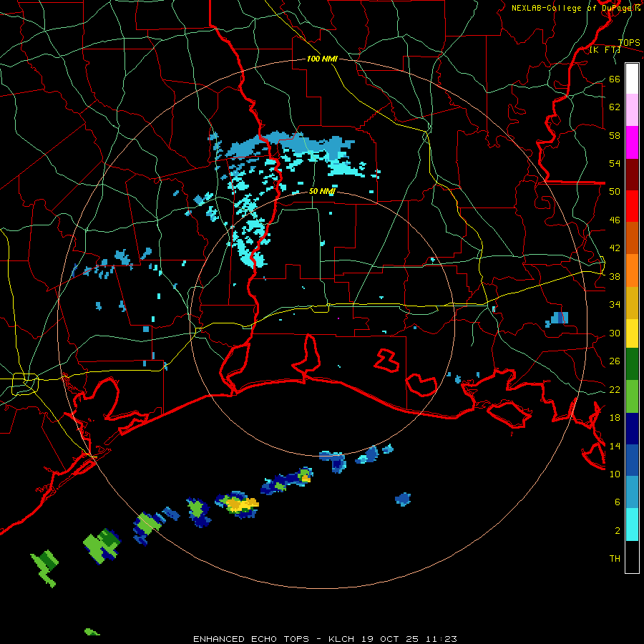The height and width of the screenshot is (644, 644).
Task: Click legend value 14
Action: pyautogui.click(x=615, y=446)
